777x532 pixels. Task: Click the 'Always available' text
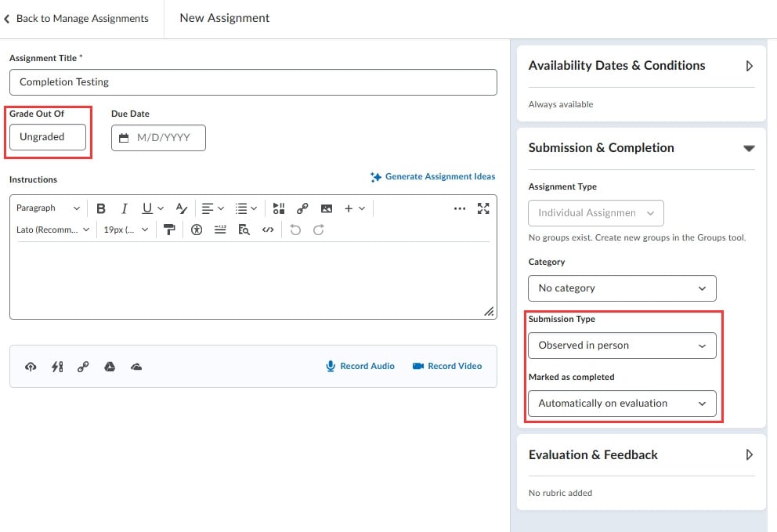click(x=561, y=105)
